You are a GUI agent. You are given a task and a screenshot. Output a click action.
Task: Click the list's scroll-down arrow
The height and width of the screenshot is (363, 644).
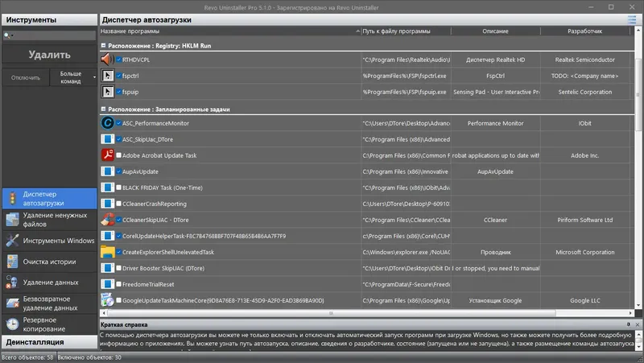click(x=638, y=306)
